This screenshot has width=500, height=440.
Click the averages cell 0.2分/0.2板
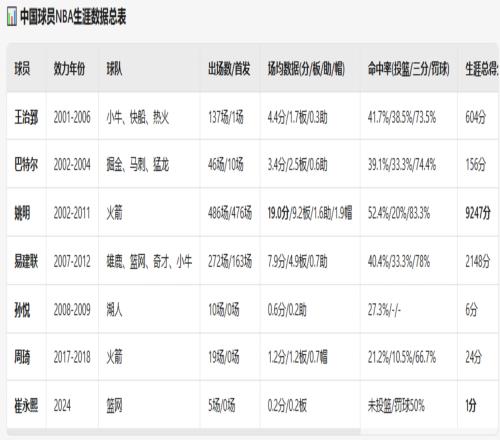click(x=287, y=406)
